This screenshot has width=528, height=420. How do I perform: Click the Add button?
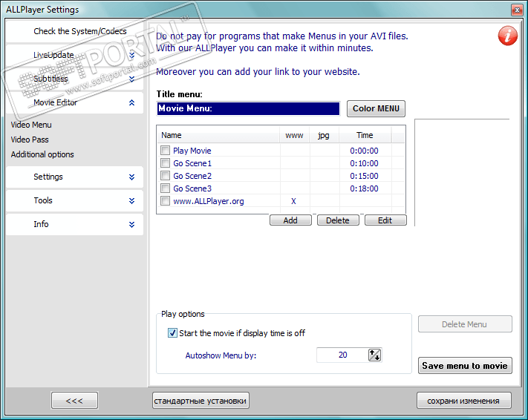click(x=290, y=220)
